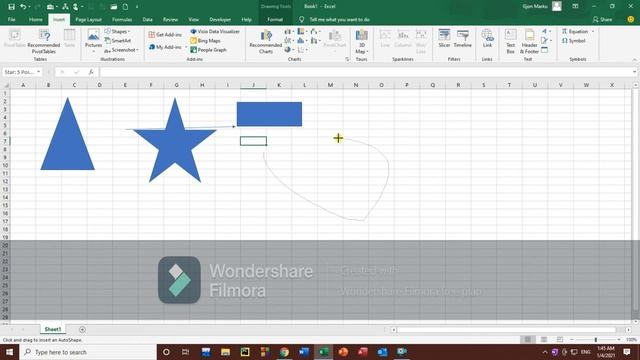
Task: Switch to the Developer tab
Action: tap(220, 19)
